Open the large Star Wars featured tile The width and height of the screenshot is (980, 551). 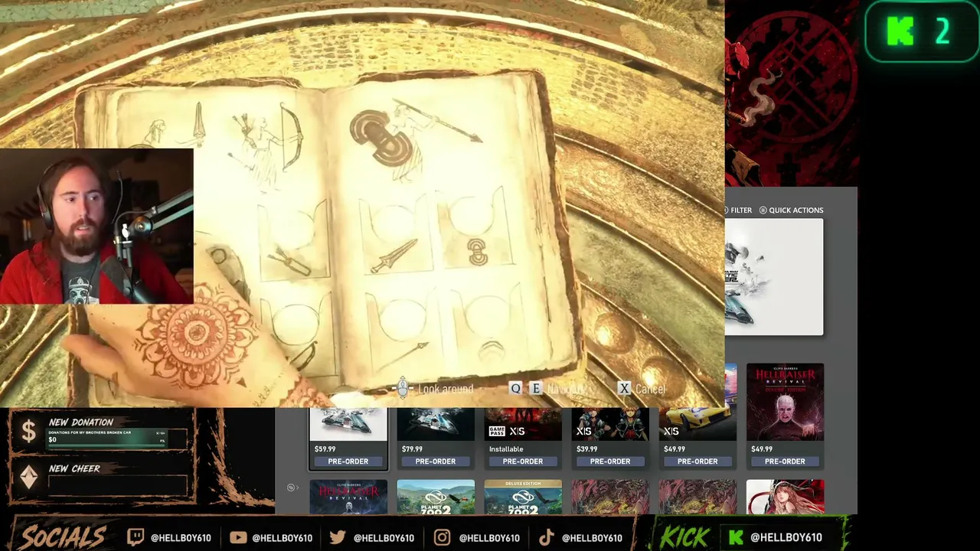coord(774,277)
